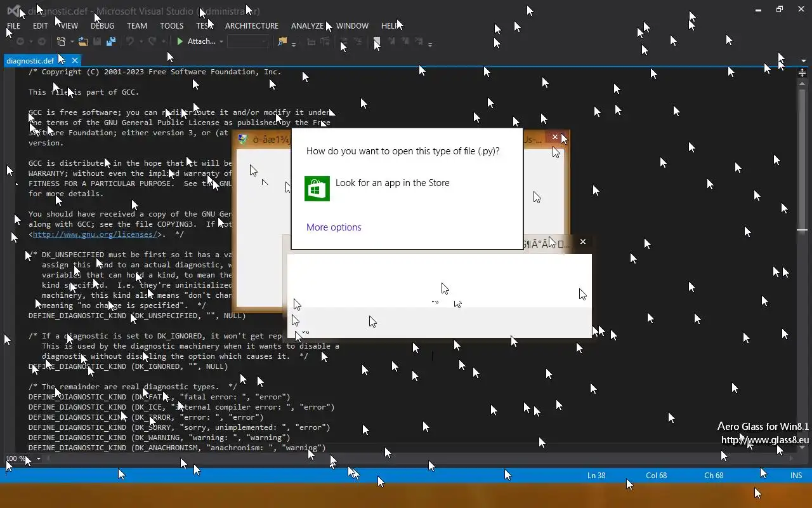Click the More options link
Viewport: 812px width, 508px height.
[x=334, y=227]
